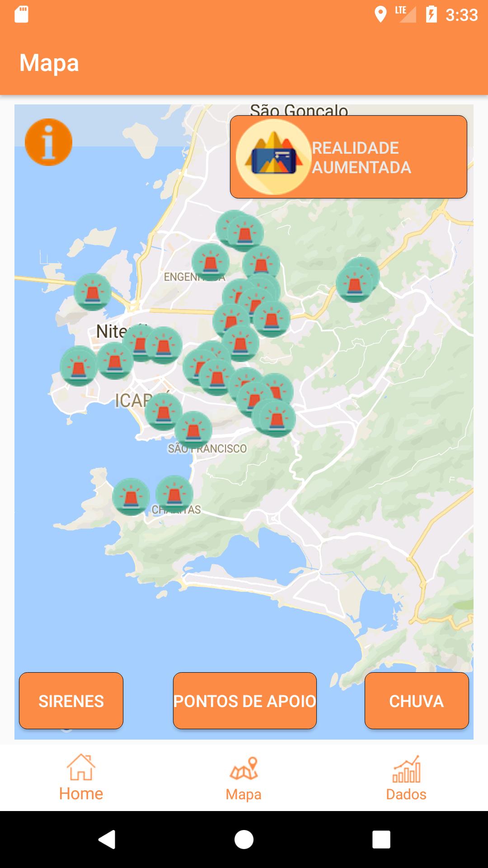The height and width of the screenshot is (868, 488).
Task: Open recent apps with square button
Action: (381, 840)
